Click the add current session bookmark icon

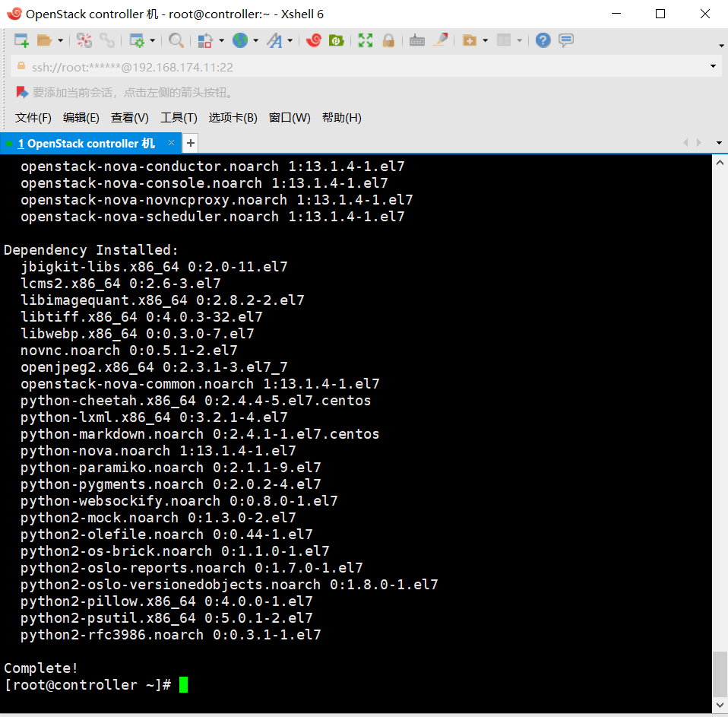click(x=22, y=93)
